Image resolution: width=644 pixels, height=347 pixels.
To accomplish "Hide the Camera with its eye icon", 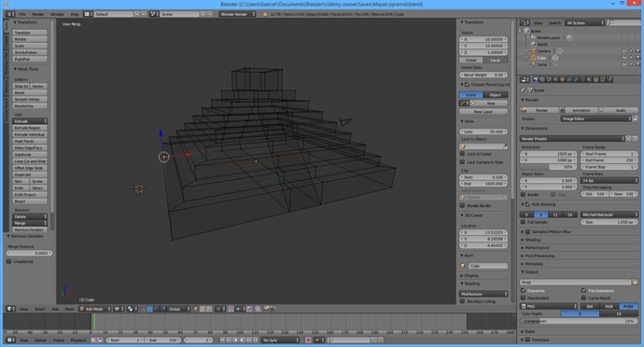I will 624,51.
